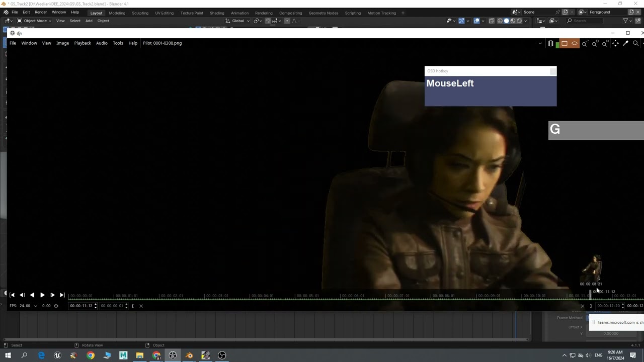The width and height of the screenshot is (644, 362).
Task: Open the djv Tools menu
Action: 118,43
